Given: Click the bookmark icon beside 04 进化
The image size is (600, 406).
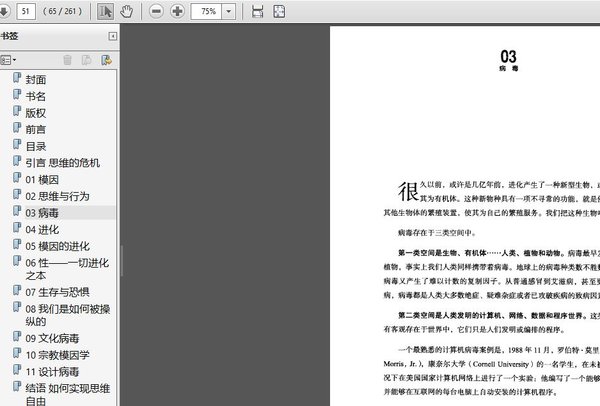Looking at the screenshot, I should (x=17, y=228).
